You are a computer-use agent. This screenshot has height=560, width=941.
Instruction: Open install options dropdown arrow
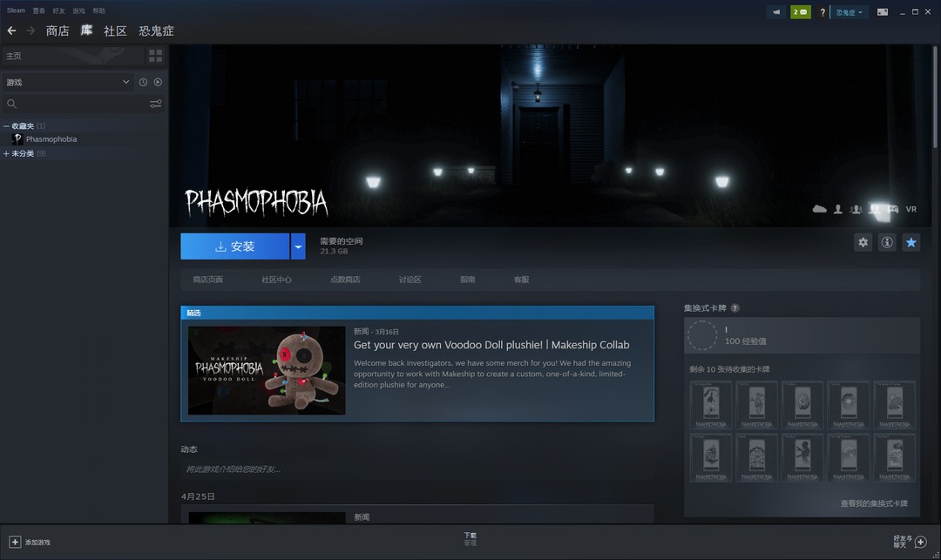pyautogui.click(x=298, y=246)
